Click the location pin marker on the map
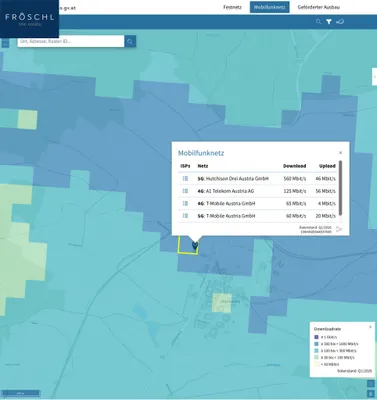 195,246
